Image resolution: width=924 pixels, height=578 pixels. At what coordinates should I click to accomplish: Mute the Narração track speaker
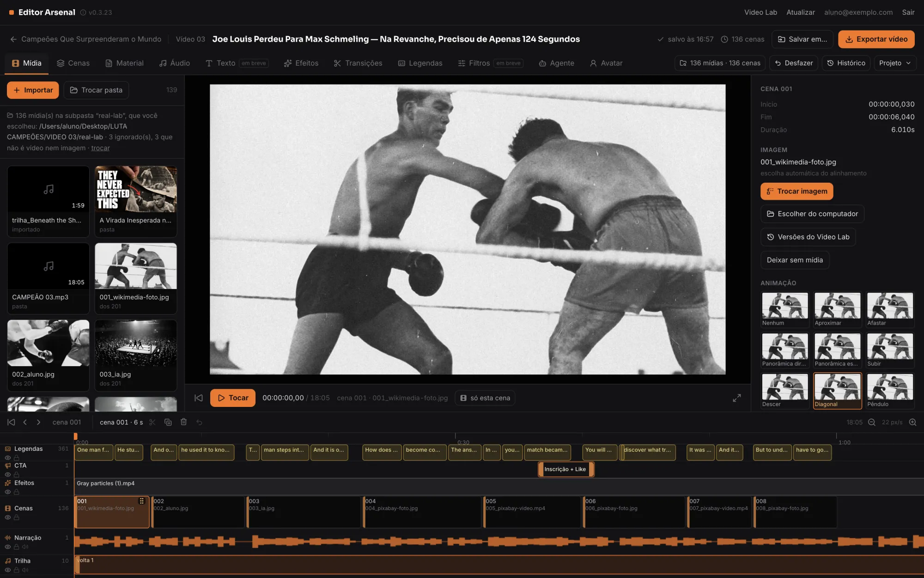tap(25, 547)
